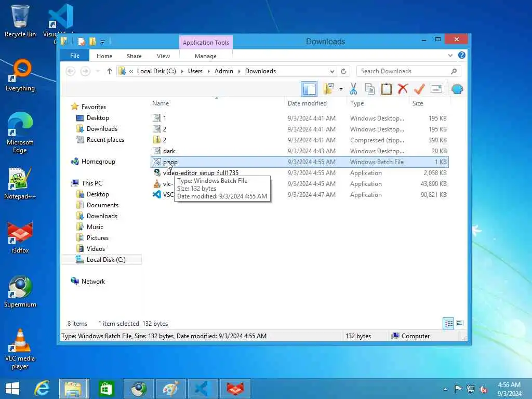The height and width of the screenshot is (399, 532).
Task: Cut the selected file with scissors icon
Action: [x=353, y=89]
